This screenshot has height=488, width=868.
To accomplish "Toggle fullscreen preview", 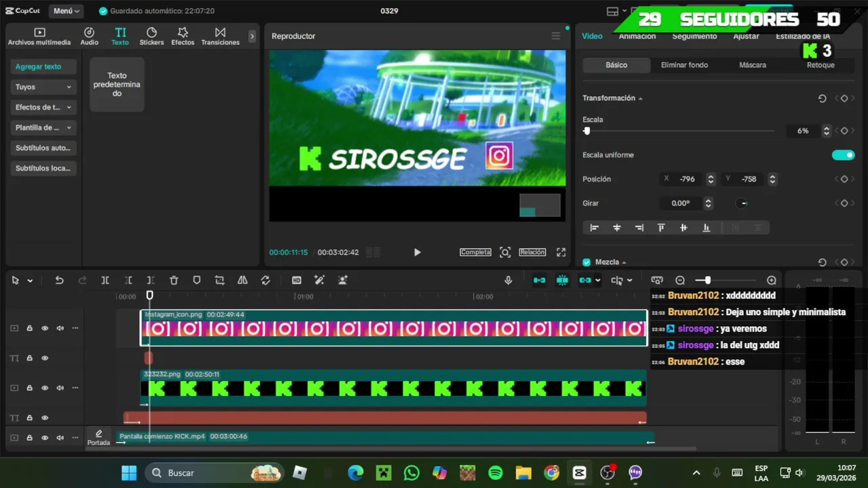I will pyautogui.click(x=561, y=252).
